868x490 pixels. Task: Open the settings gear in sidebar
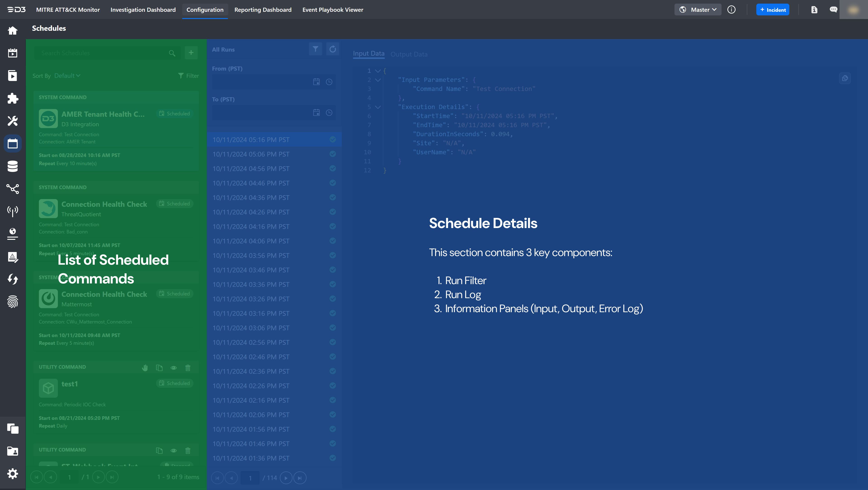click(x=12, y=474)
